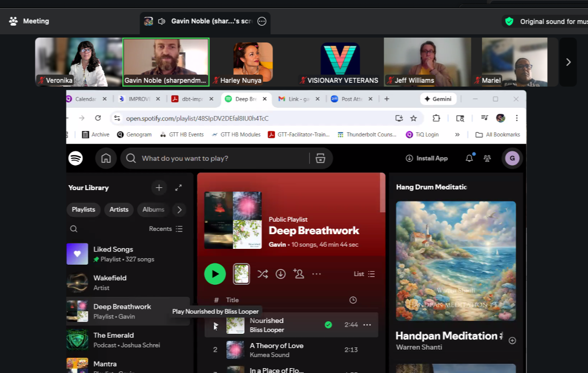The height and width of the screenshot is (373, 588).
Task: Expand hidden bookmarks chevron
Action: point(457,134)
